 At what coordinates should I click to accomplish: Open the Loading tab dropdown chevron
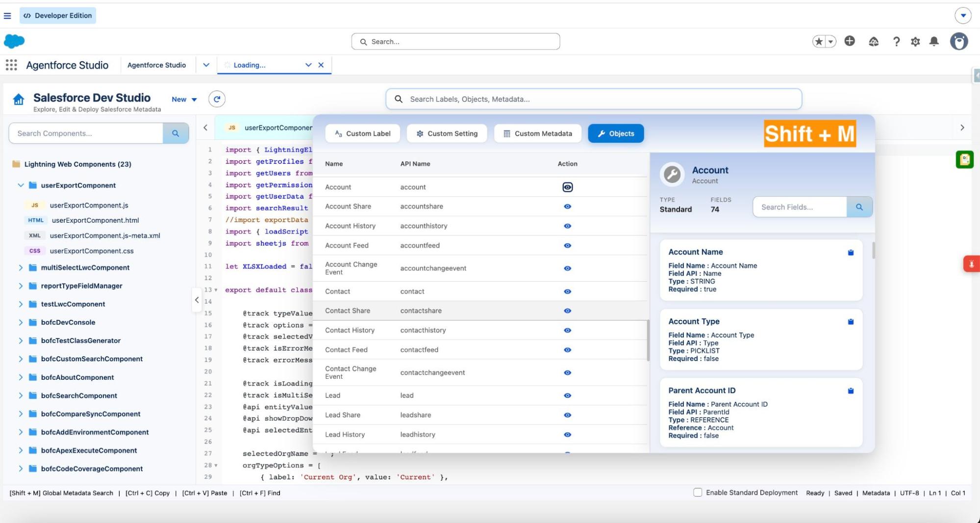point(308,65)
